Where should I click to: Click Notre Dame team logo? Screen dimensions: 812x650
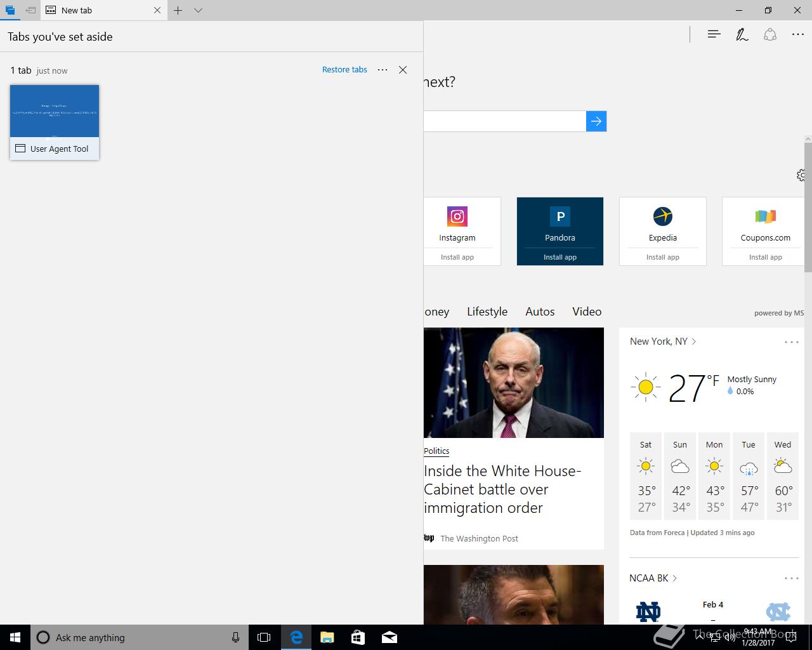pos(648,612)
